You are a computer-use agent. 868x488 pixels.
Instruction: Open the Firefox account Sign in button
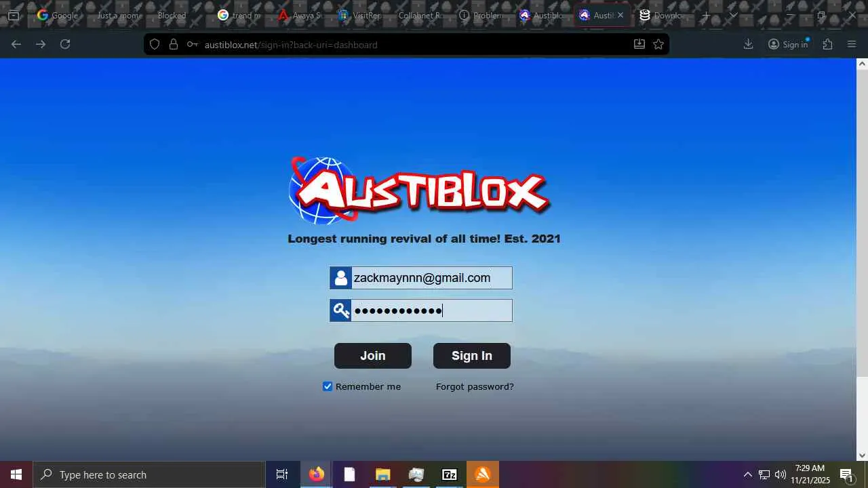tap(788, 44)
